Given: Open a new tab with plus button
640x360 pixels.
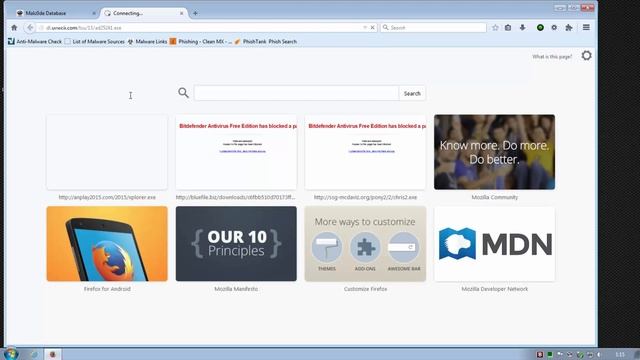Looking at the screenshot, I should (x=195, y=13).
